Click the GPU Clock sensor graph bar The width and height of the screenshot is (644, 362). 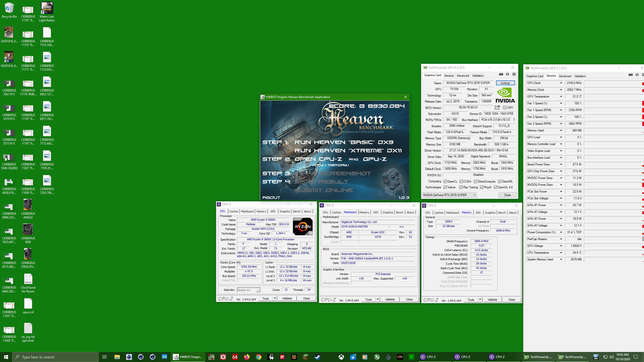pyautogui.click(x=614, y=83)
